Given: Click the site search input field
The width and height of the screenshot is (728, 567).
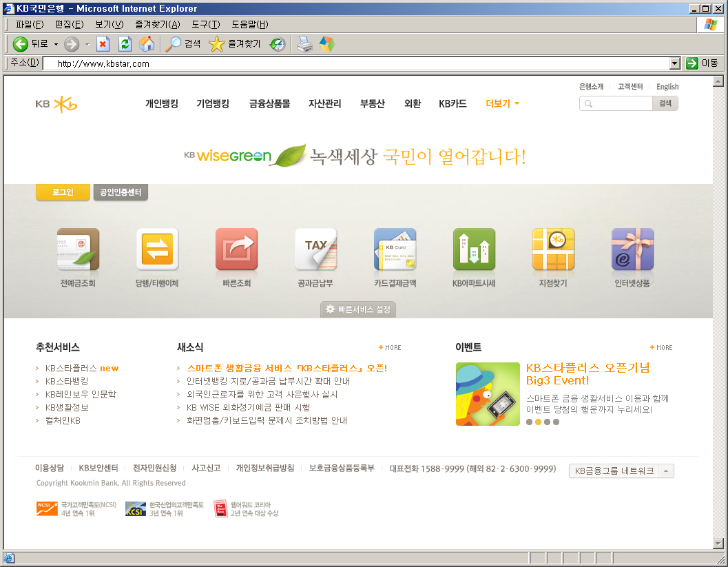Looking at the screenshot, I should 616,103.
